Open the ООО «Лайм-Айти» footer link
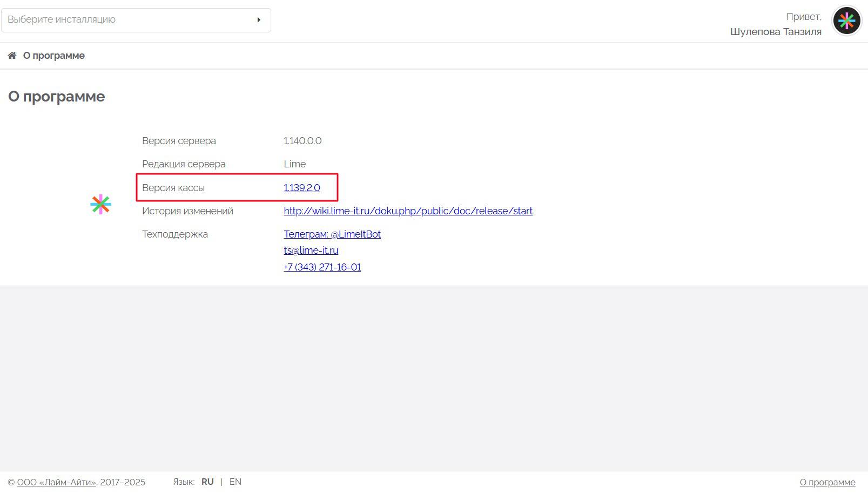The image size is (868, 494). click(x=56, y=482)
